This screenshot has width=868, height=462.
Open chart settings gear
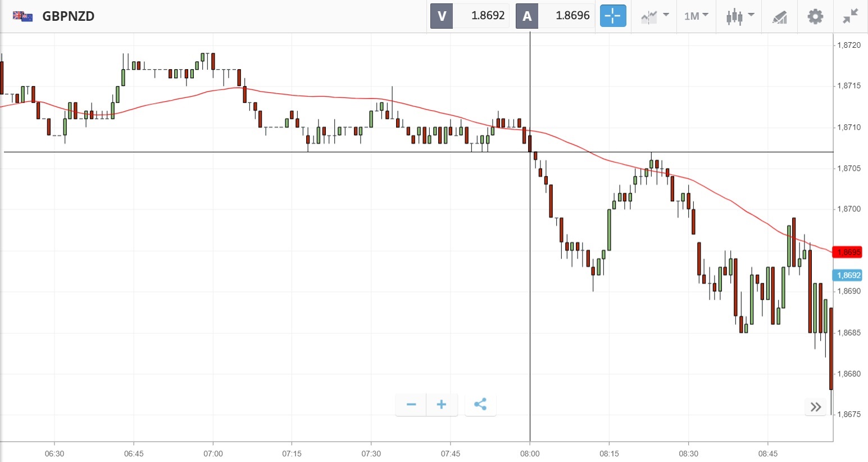(815, 16)
